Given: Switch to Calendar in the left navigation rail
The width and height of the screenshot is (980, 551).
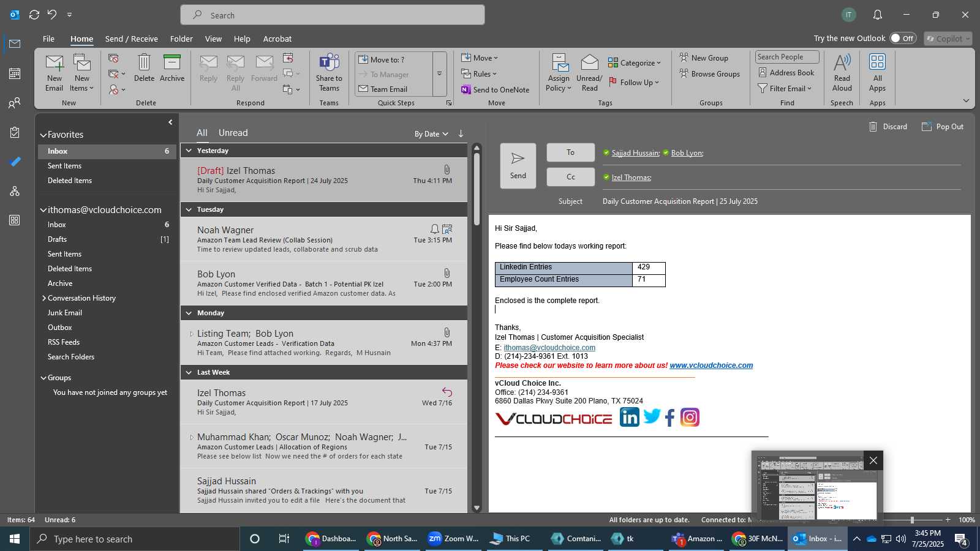Looking at the screenshot, I should [15, 73].
